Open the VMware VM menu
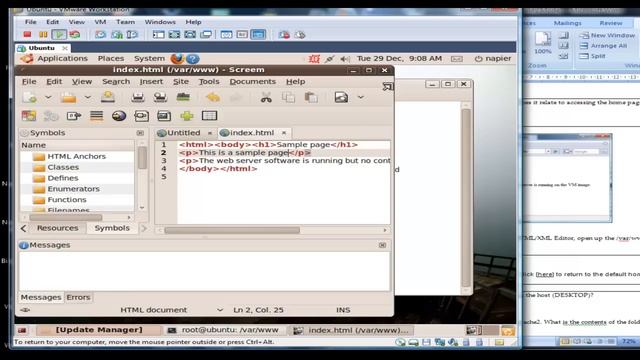Viewport: 640px width, 360px height. [100, 22]
